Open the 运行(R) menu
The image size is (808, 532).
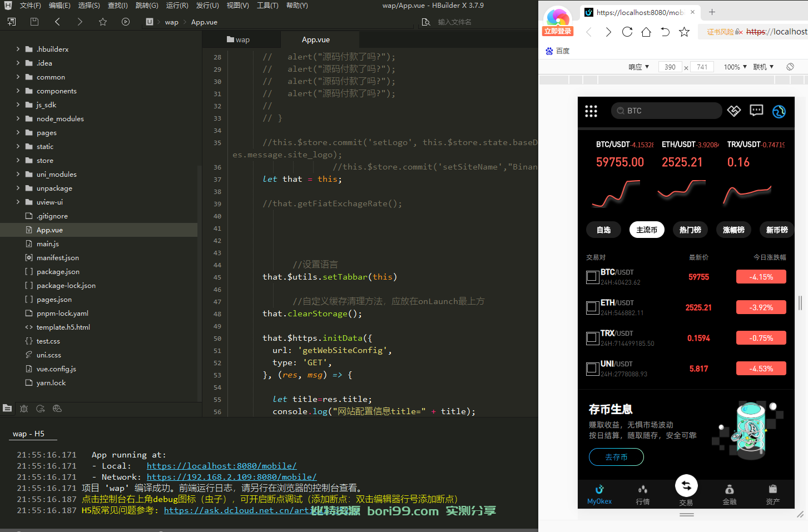tap(177, 6)
